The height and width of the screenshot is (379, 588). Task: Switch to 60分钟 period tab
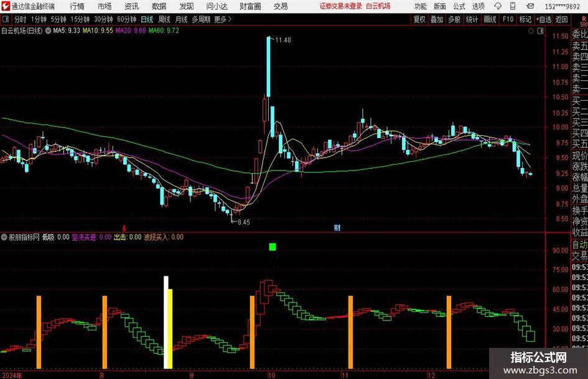[x=127, y=19]
